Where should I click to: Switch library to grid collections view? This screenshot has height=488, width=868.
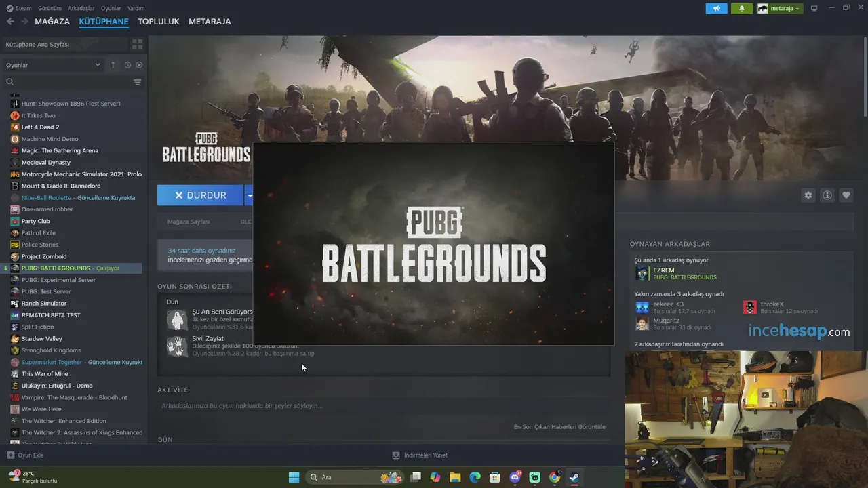pyautogui.click(x=138, y=44)
